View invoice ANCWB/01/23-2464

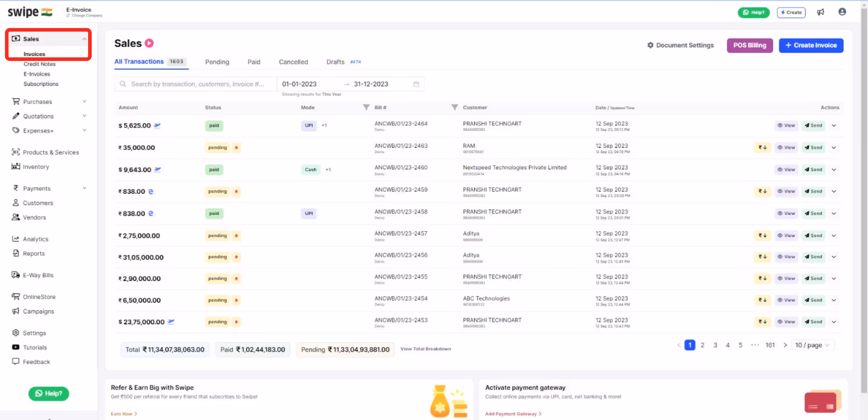click(786, 126)
